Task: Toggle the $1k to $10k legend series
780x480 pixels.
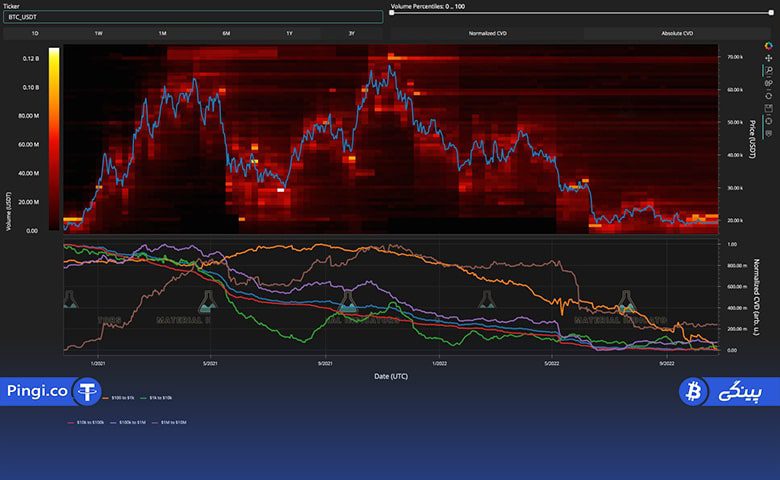Action: [x=156, y=398]
